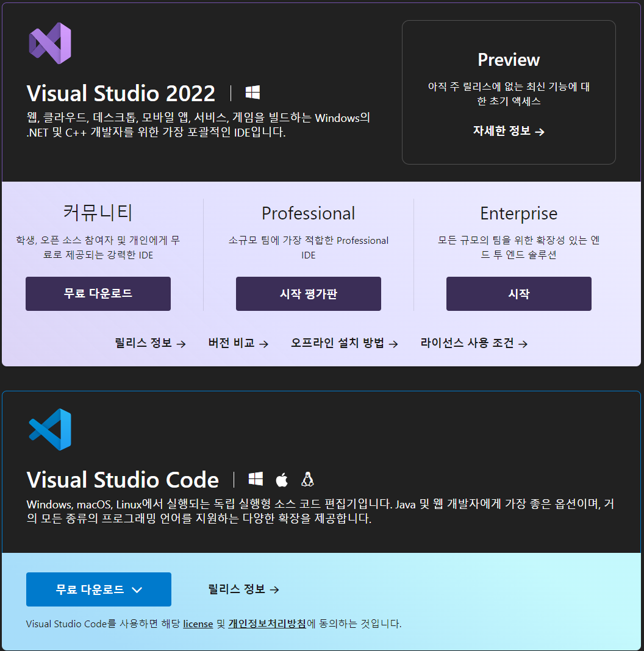The image size is (644, 651).
Task: Open the 라이선스 사용 조건 link
Action: (x=474, y=343)
